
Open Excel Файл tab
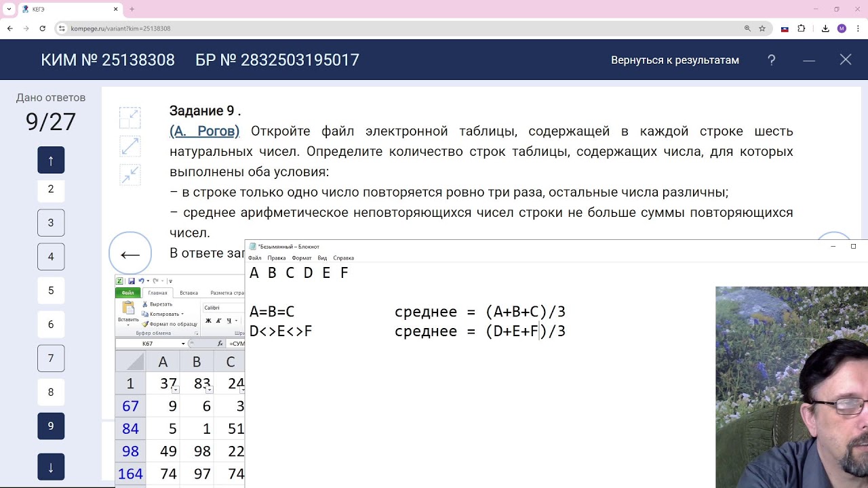pyautogui.click(x=127, y=293)
